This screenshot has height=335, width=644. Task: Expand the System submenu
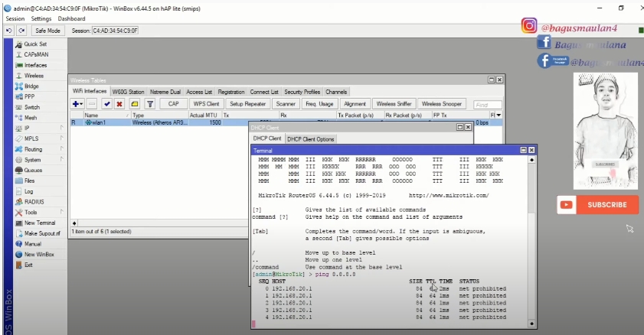pyautogui.click(x=39, y=160)
